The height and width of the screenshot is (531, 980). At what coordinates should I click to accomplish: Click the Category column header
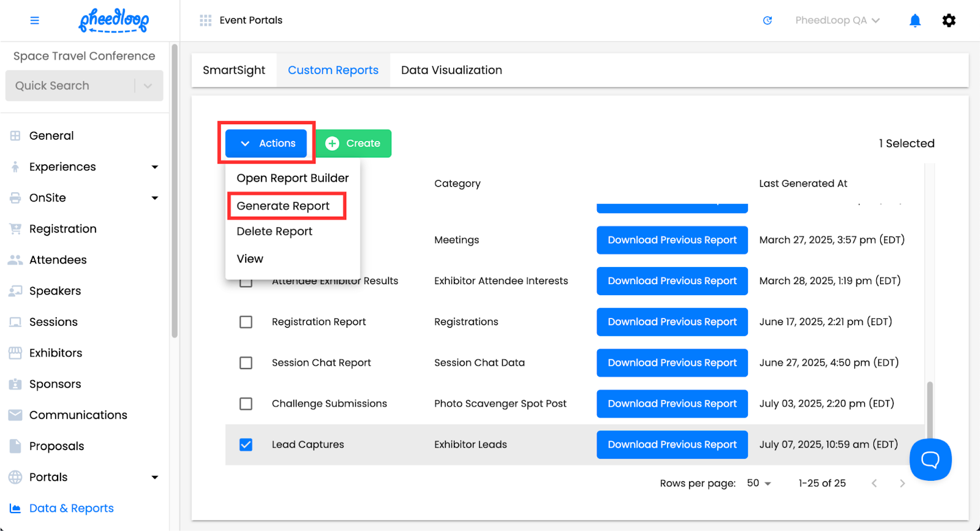coord(457,184)
